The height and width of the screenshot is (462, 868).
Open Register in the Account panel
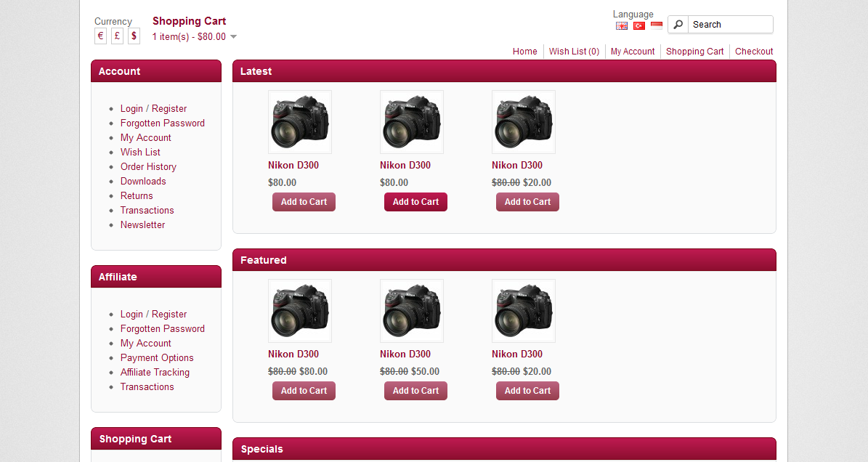tap(169, 109)
